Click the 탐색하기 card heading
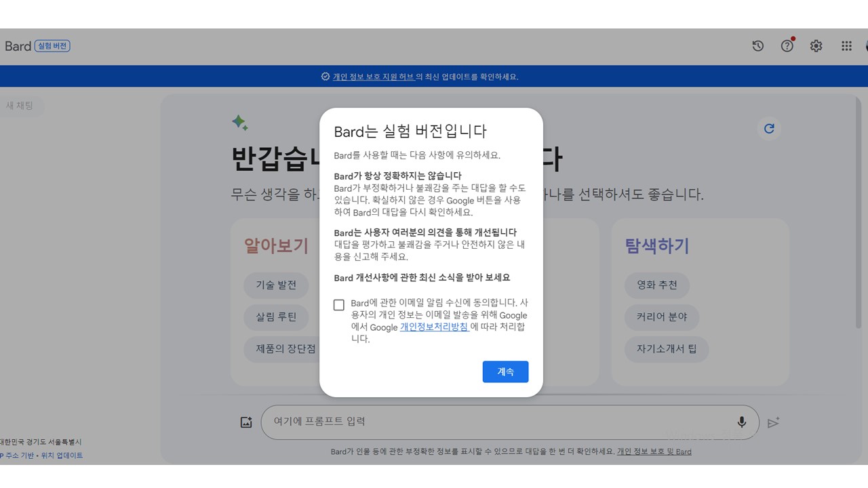This screenshot has width=868, height=488. [657, 245]
